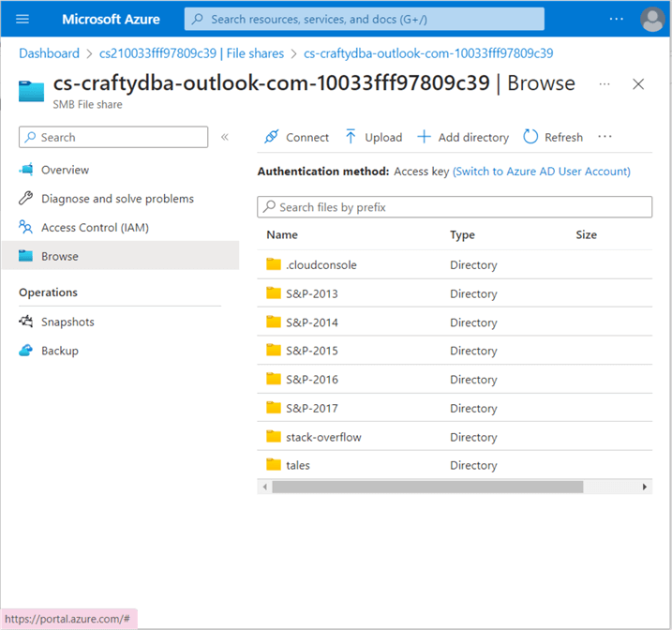Click Add directory in toolbar

pos(463,137)
